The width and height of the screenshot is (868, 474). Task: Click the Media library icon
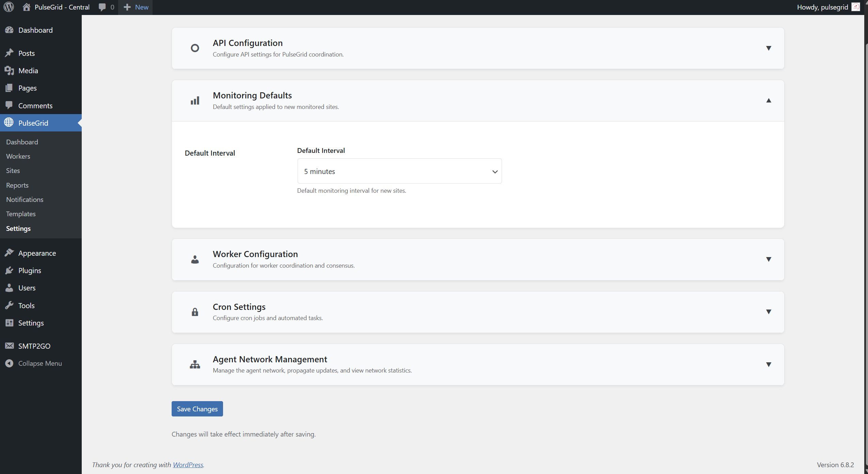(x=9, y=70)
